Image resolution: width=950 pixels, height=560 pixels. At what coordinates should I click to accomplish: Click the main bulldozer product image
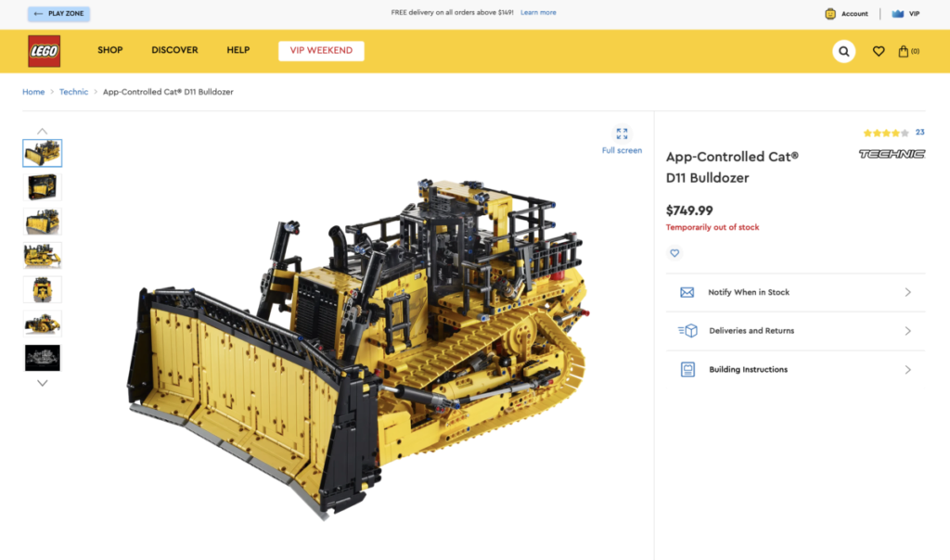(x=357, y=348)
